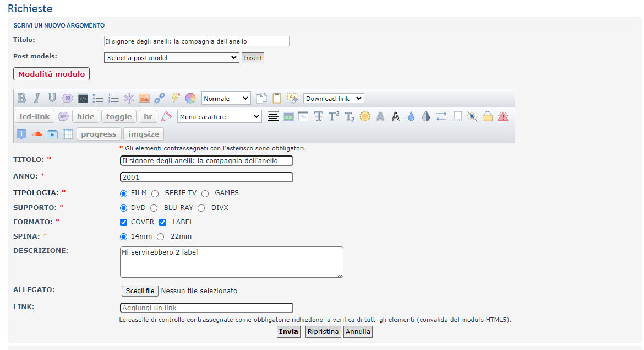Click the italic formatting icon
Screen dimensions: 644x350
[37, 98]
